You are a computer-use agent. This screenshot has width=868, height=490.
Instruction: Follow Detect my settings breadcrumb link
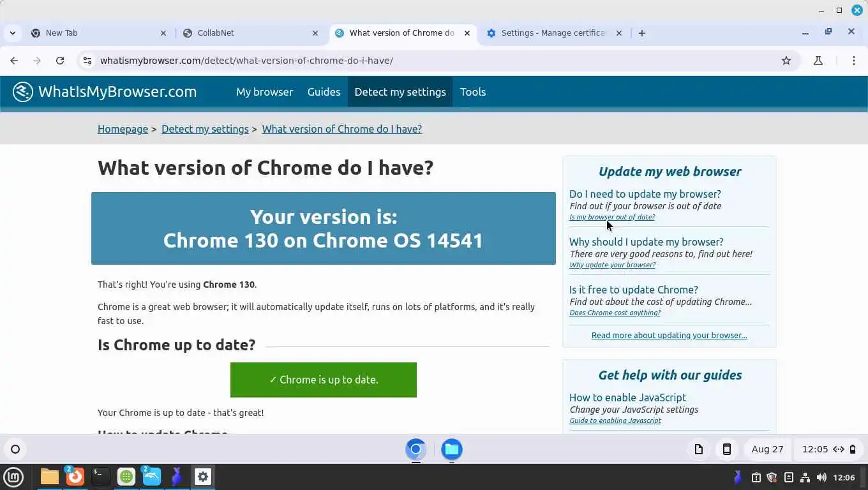205,129
